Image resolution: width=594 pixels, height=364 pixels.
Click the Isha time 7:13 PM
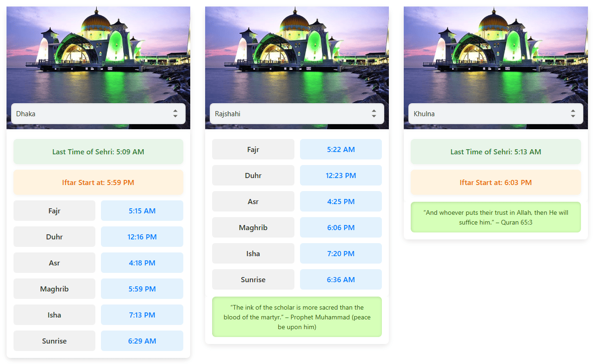pyautogui.click(x=142, y=315)
